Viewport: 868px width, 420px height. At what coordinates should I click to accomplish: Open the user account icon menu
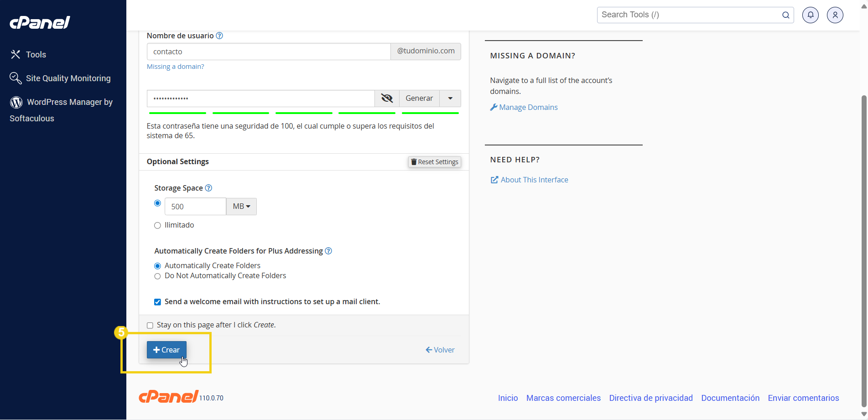(x=835, y=15)
